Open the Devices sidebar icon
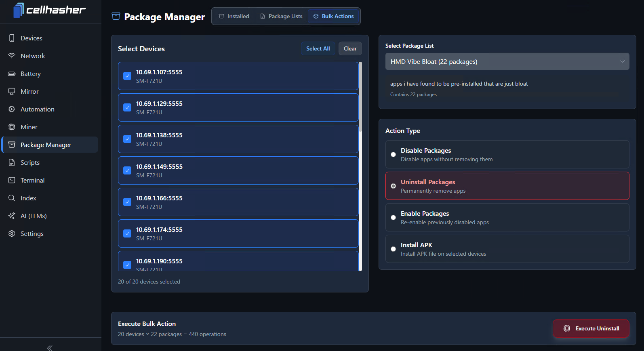Viewport: 644px width, 351px height. coord(12,38)
